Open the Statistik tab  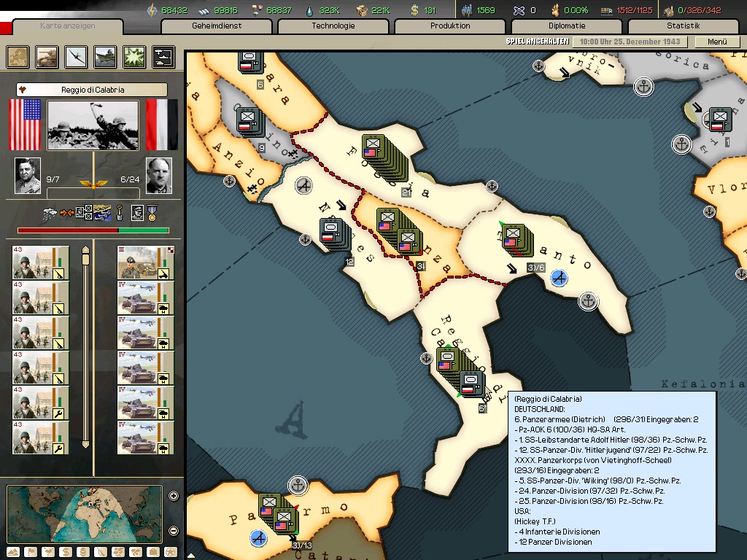point(684,26)
